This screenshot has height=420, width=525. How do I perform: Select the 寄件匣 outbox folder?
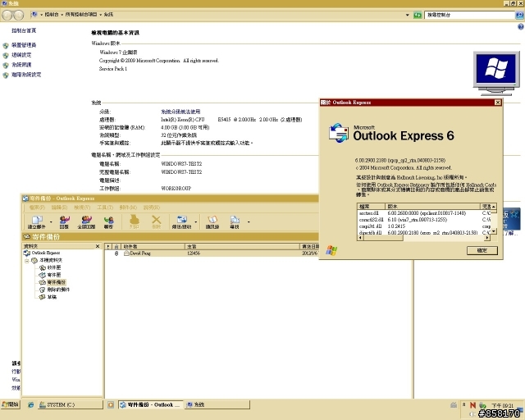click(x=50, y=275)
